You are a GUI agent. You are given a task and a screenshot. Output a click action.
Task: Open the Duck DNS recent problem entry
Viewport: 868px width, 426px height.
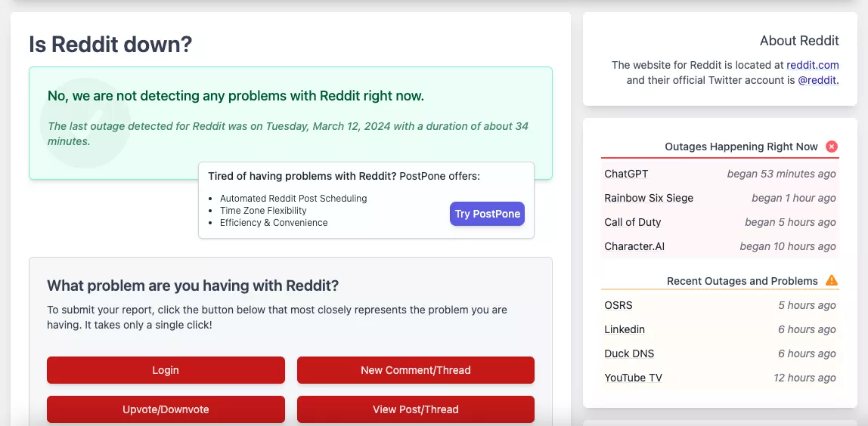[x=629, y=353]
